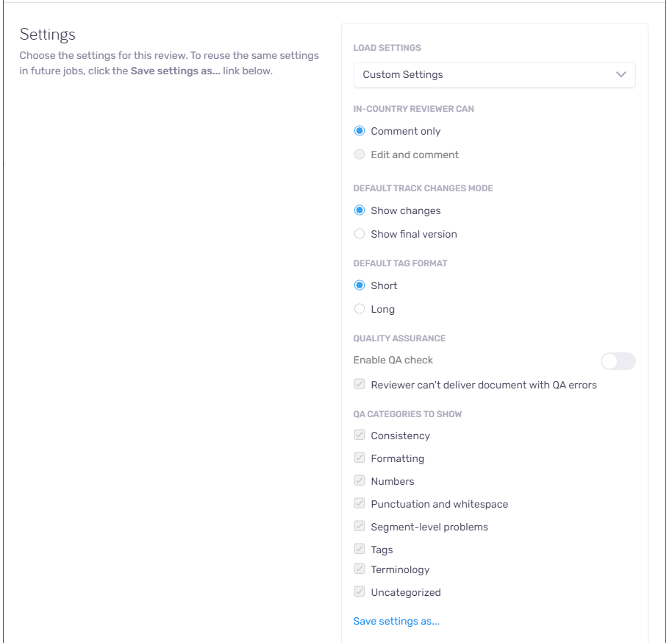Click the chevron arrow in Load Settings
Screen dimensions: 672x643
[x=621, y=74]
